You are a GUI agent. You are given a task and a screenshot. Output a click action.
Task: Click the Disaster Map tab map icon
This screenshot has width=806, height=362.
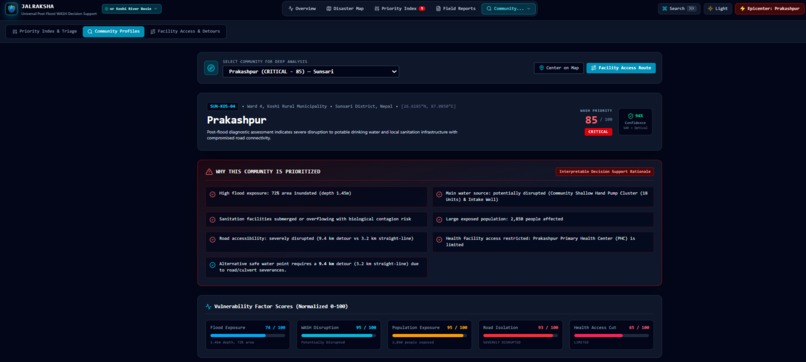pyautogui.click(x=329, y=9)
